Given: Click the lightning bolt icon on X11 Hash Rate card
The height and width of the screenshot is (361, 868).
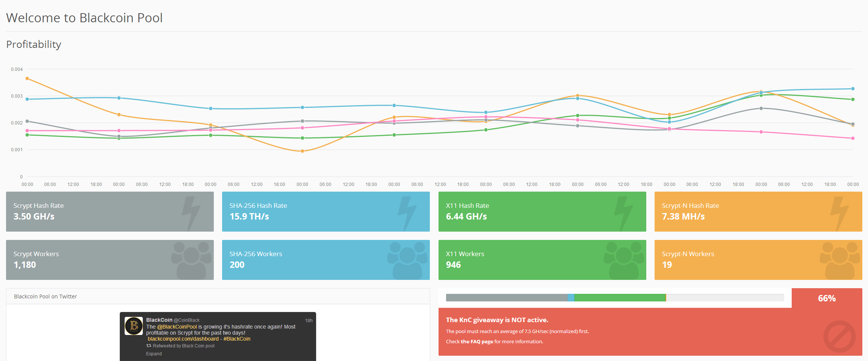Looking at the screenshot, I should point(623,213).
